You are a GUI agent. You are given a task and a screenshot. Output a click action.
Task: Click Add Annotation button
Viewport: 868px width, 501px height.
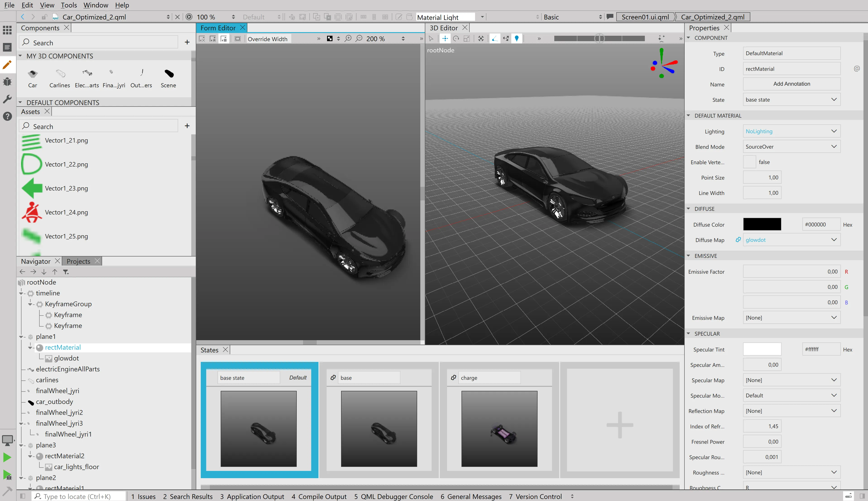[791, 84]
